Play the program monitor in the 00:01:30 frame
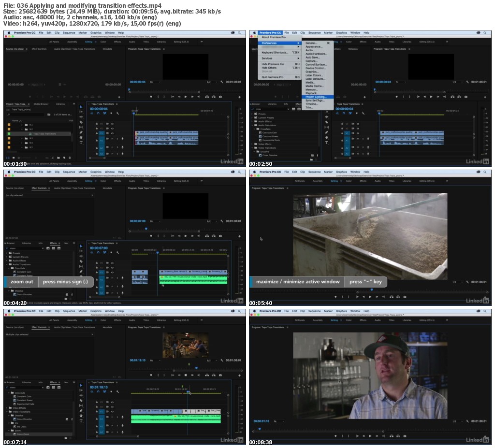This screenshot has width=495, height=448. 186,97
